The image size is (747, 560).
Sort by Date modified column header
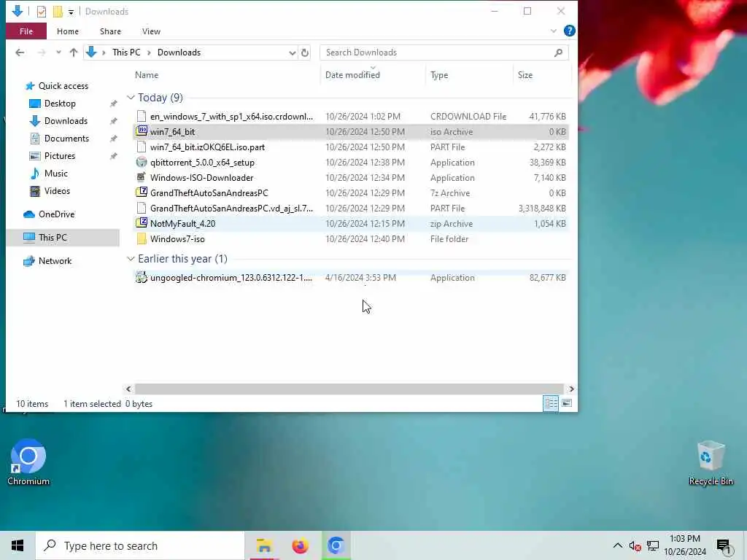[x=352, y=75]
